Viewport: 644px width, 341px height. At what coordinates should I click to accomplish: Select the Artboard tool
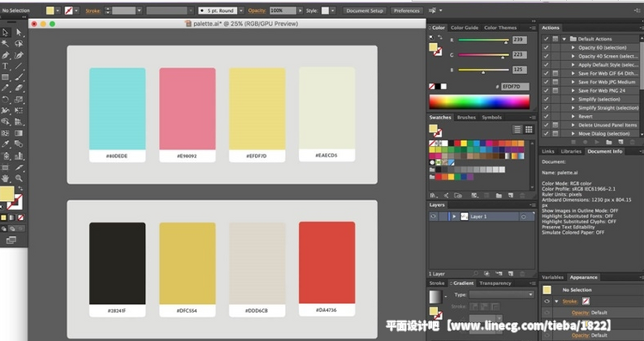pyautogui.click(x=5, y=167)
